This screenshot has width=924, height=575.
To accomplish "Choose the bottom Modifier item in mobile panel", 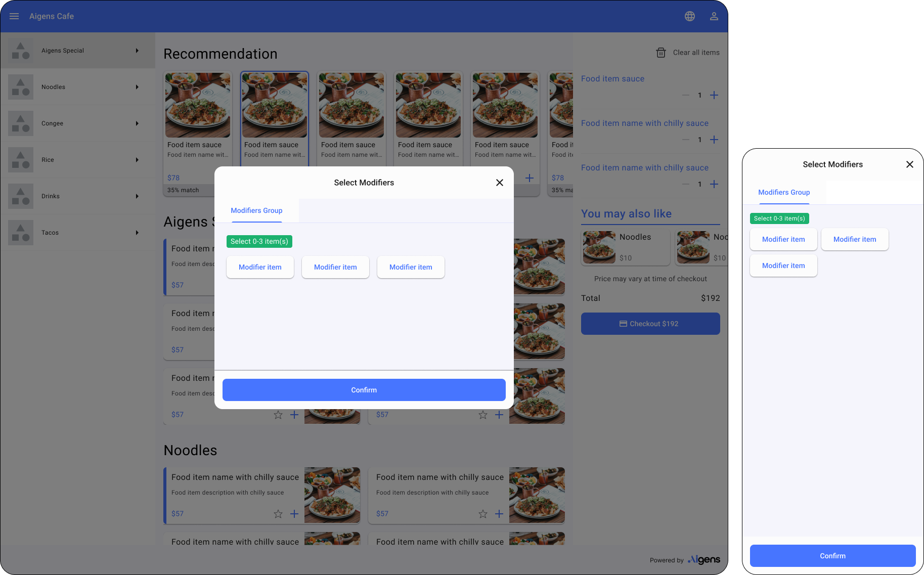I will 783,266.
